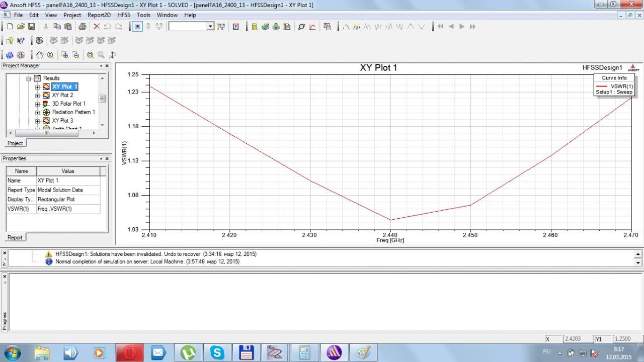
Task: Open the HFSS menu
Action: coord(123,15)
